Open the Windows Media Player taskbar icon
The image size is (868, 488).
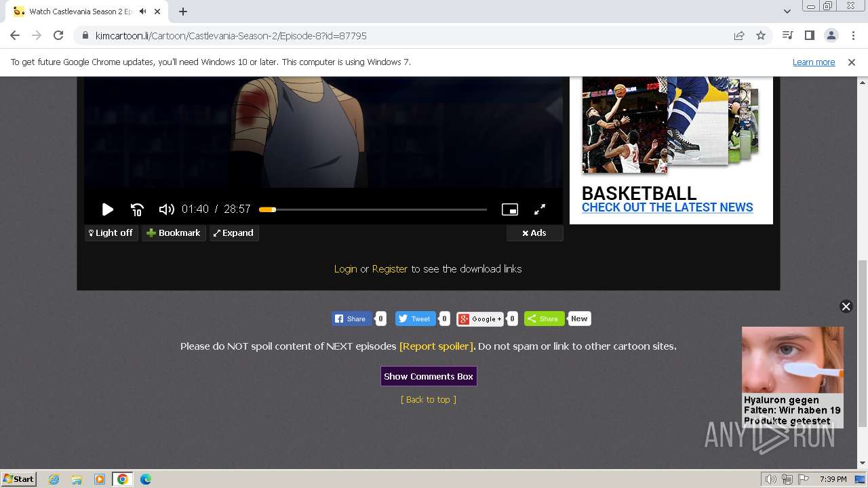click(x=100, y=479)
